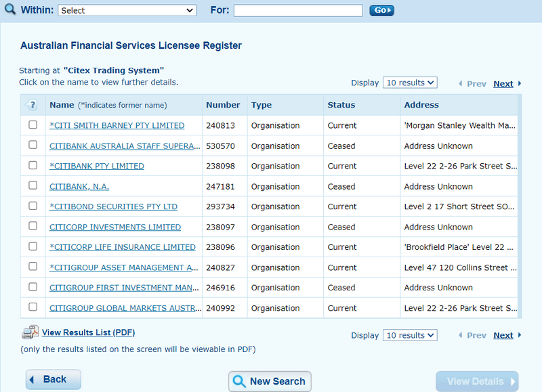
Task: Click licence number 240992
Action: (x=221, y=308)
